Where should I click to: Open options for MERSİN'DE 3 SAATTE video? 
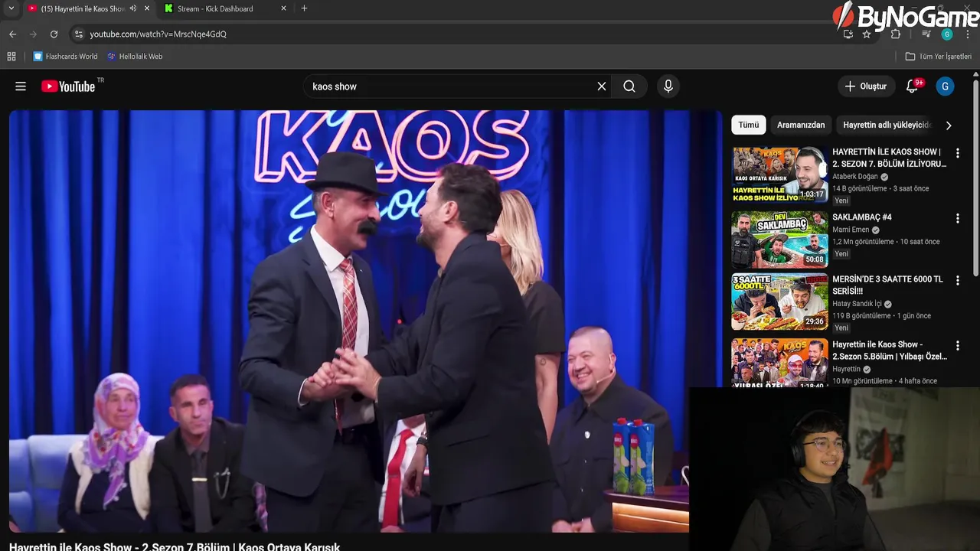(x=957, y=280)
